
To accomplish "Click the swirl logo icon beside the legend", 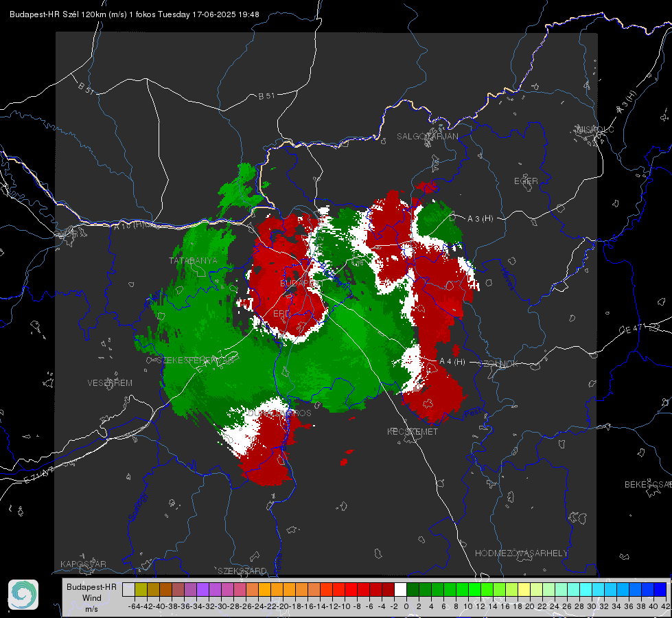I will (x=23, y=595).
